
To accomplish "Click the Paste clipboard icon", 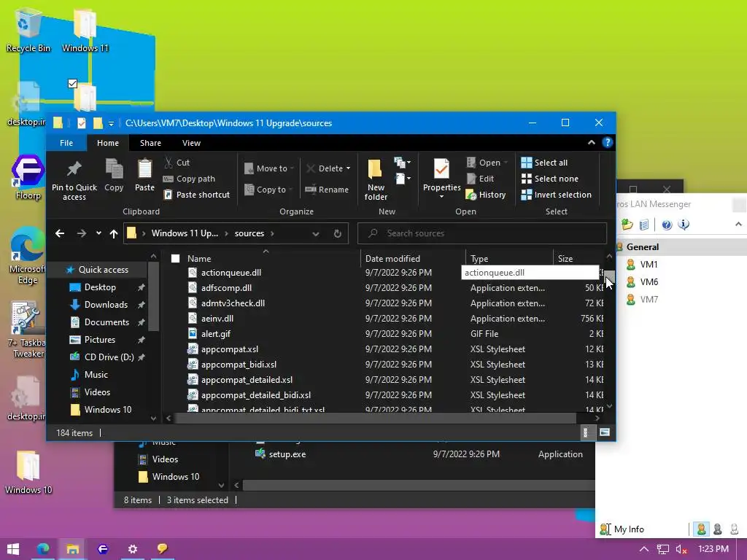I will [145, 169].
